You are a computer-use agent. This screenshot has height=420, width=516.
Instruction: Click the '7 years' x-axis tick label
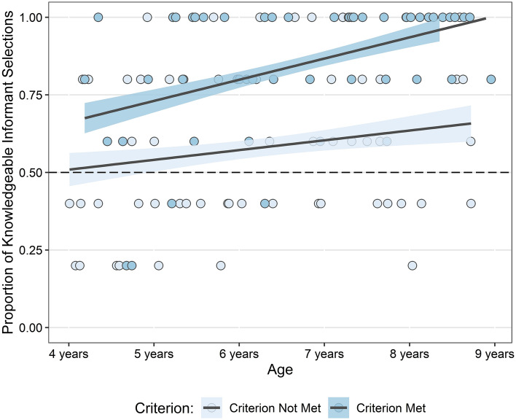324,354
